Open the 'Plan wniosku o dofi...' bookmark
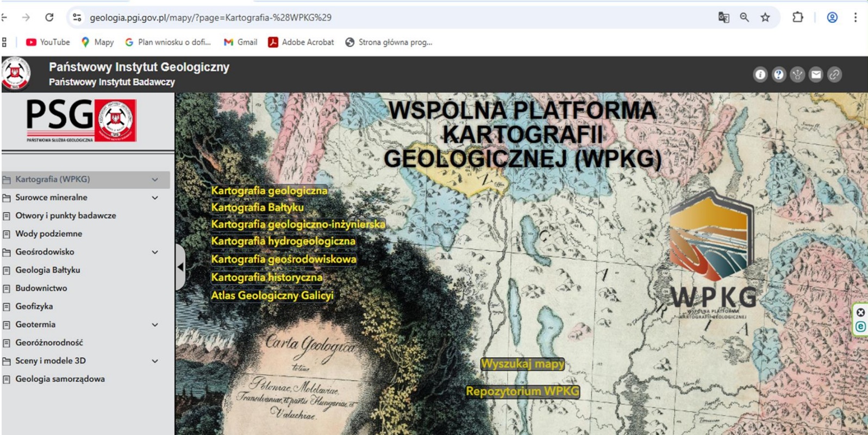Image resolution: width=868 pixels, height=435 pixels. [x=167, y=42]
